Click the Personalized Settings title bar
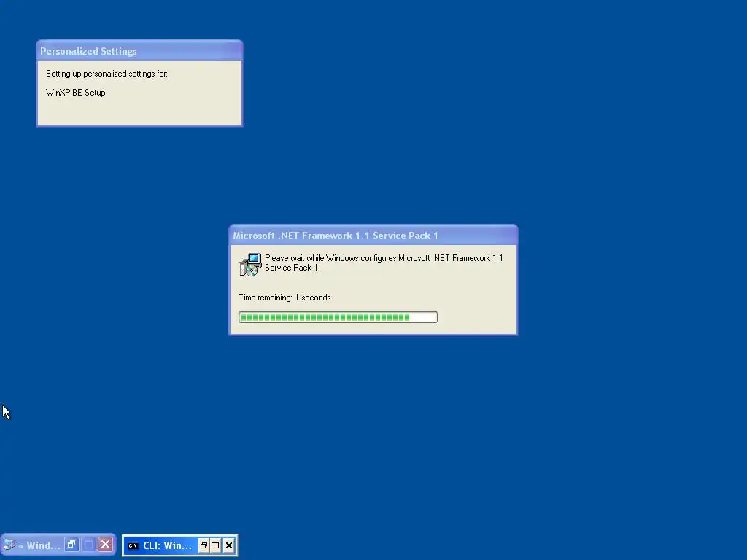This screenshot has height=560, width=747. (x=139, y=51)
